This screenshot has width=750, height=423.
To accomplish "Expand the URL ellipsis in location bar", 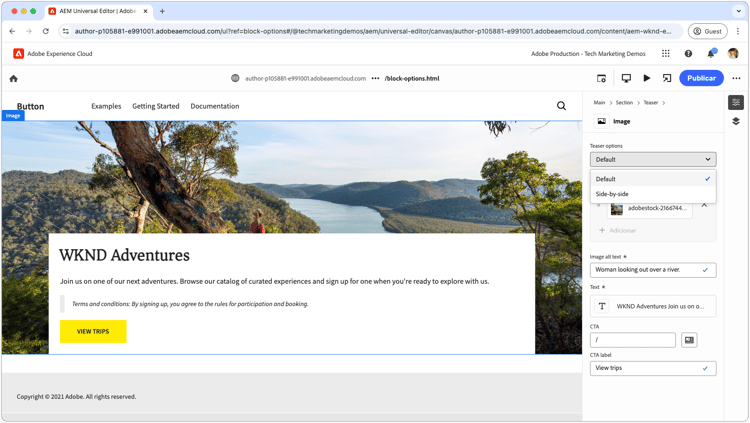I will 375,78.
